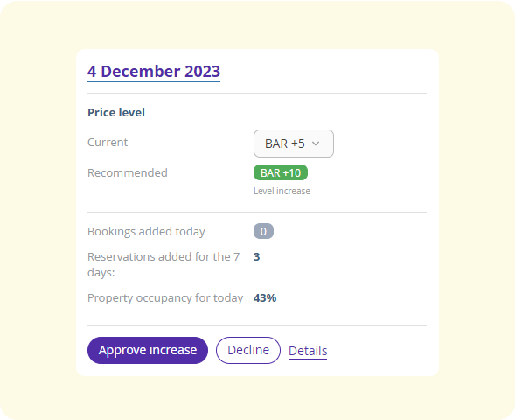Image resolution: width=515 pixels, height=420 pixels.
Task: Click the Recommended label
Action: tap(128, 173)
